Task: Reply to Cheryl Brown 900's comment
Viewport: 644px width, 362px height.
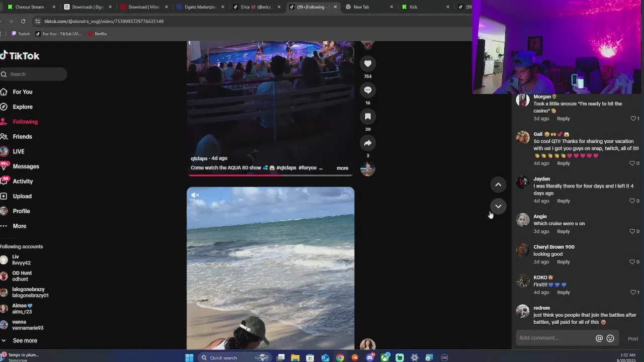Action: point(563,262)
